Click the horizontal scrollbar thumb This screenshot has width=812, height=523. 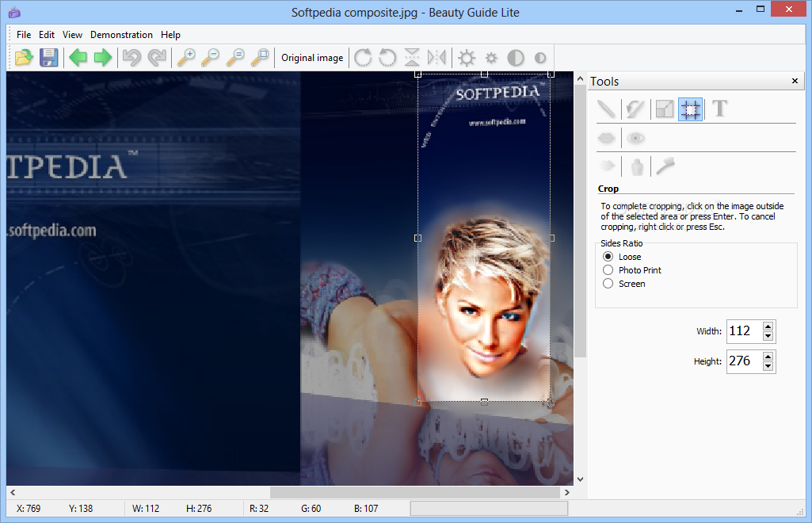(415, 492)
